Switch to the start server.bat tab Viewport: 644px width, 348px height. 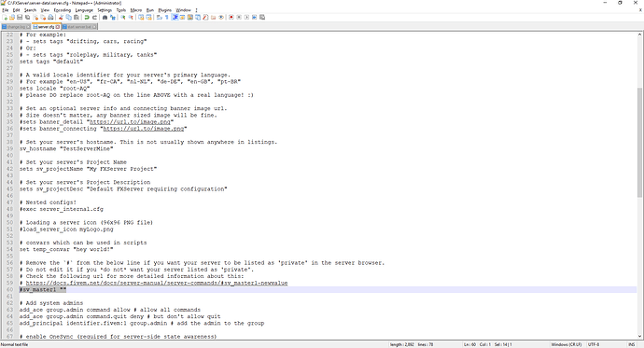(x=78, y=27)
